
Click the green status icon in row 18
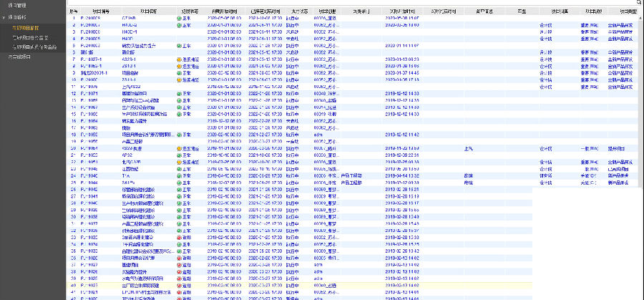(x=179, y=134)
